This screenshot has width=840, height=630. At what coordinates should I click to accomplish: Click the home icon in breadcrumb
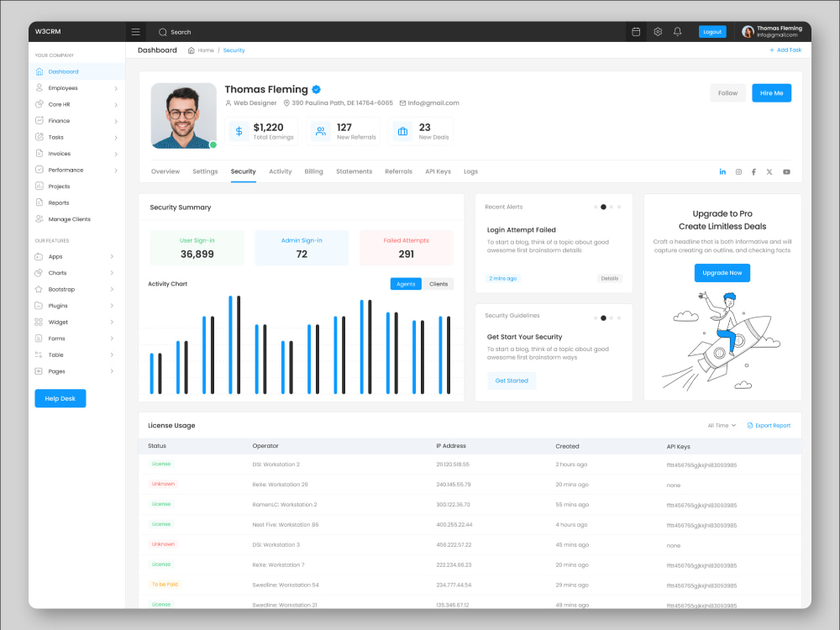[192, 50]
